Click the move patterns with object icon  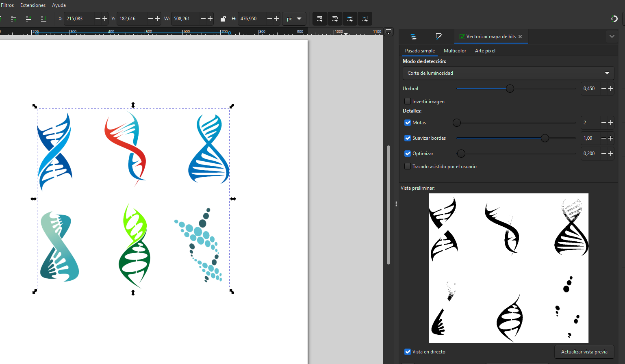point(365,19)
